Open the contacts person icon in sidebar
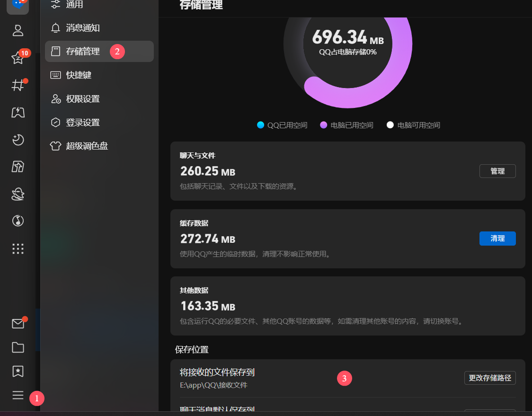Viewport: 532px width, 416px height. pos(18,31)
